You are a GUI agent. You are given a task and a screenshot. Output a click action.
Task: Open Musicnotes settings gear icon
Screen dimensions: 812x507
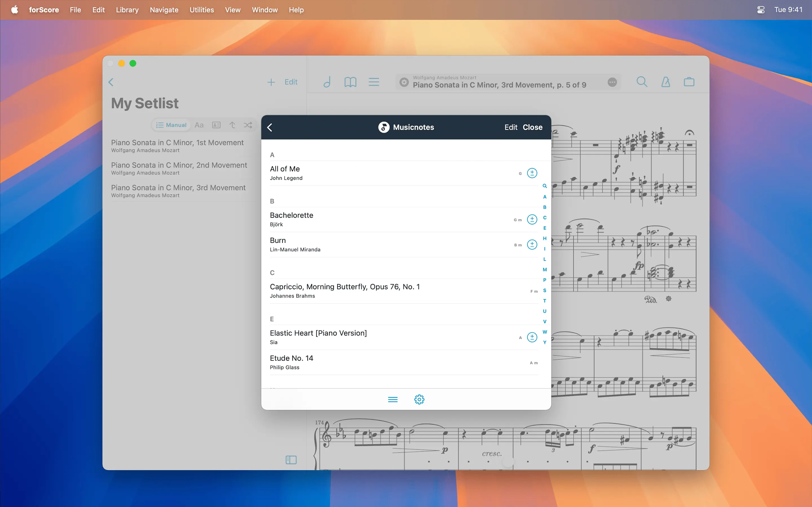(419, 399)
